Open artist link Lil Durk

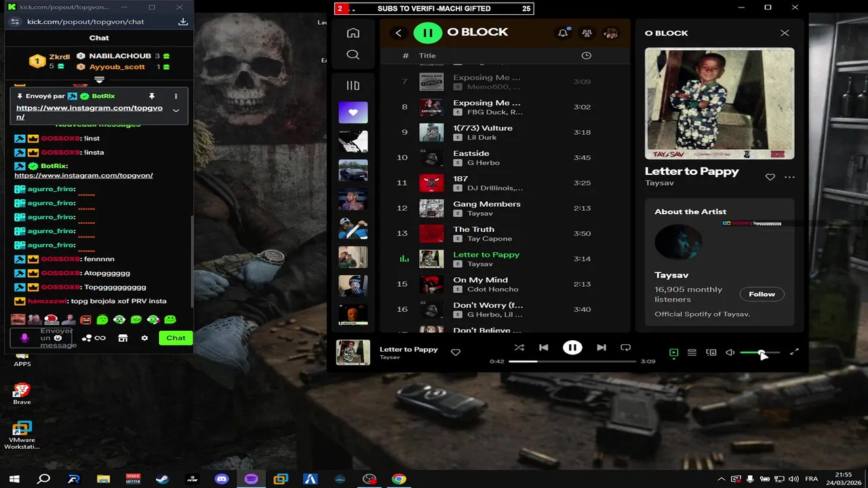[x=481, y=138]
